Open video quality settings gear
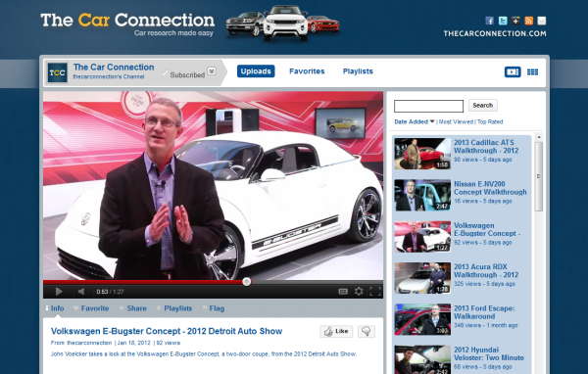Image resolution: width=588 pixels, height=374 pixels. pyautogui.click(x=359, y=291)
